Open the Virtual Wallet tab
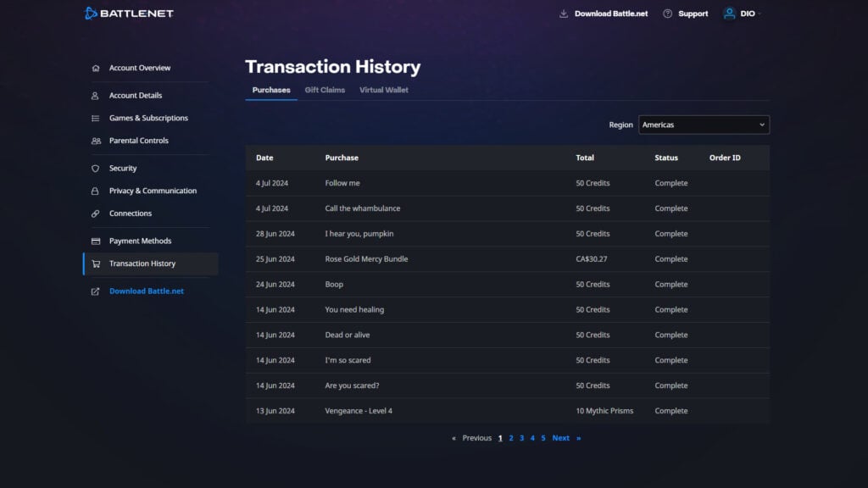The height and width of the screenshot is (488, 868). pos(383,89)
